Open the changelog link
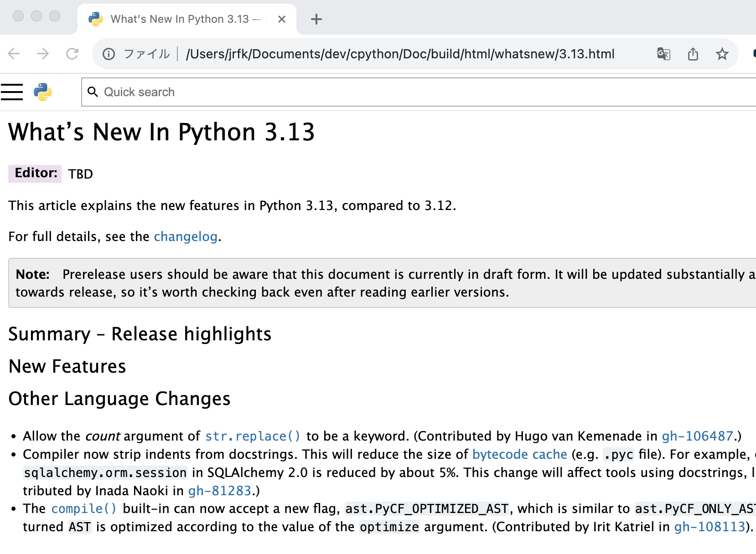The height and width of the screenshot is (554, 756). [x=185, y=237]
